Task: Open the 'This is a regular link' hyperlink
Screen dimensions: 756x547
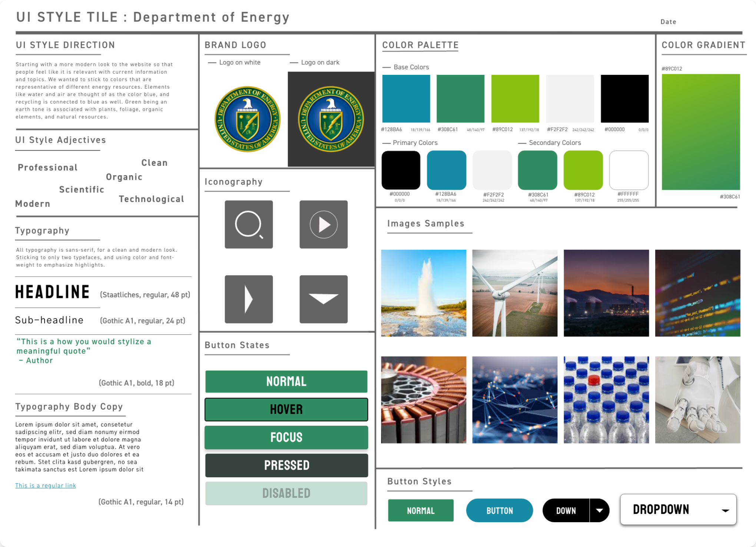Action: [x=46, y=485]
